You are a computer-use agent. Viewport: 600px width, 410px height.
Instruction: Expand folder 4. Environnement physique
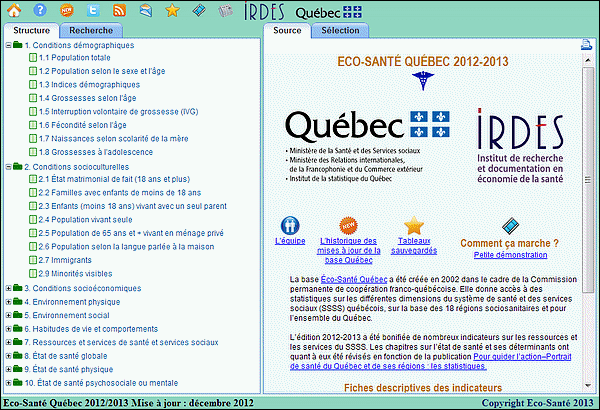point(8,302)
